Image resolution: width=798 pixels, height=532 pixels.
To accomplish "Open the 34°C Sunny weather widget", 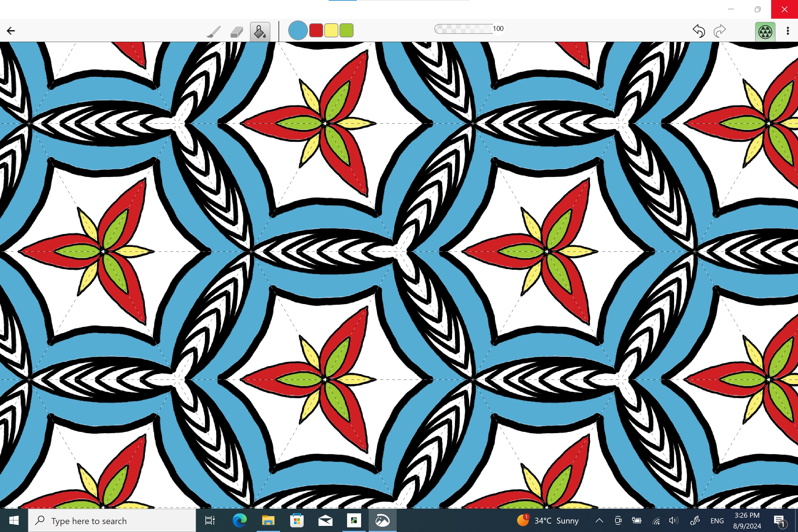I will (x=548, y=520).
